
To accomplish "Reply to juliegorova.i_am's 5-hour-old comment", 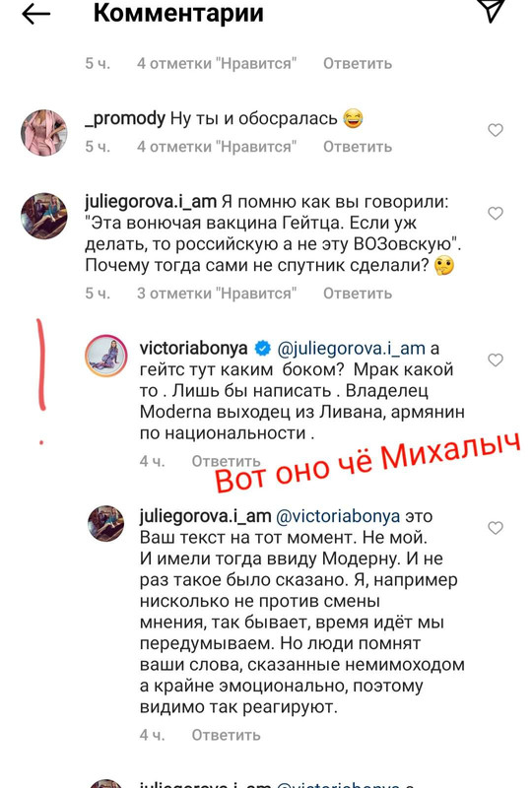I will (x=358, y=294).
